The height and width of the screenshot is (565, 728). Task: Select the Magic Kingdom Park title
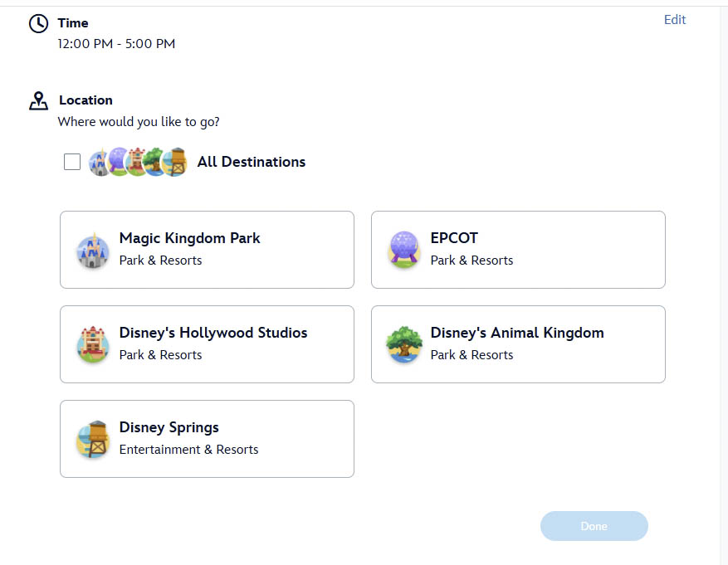tap(189, 238)
